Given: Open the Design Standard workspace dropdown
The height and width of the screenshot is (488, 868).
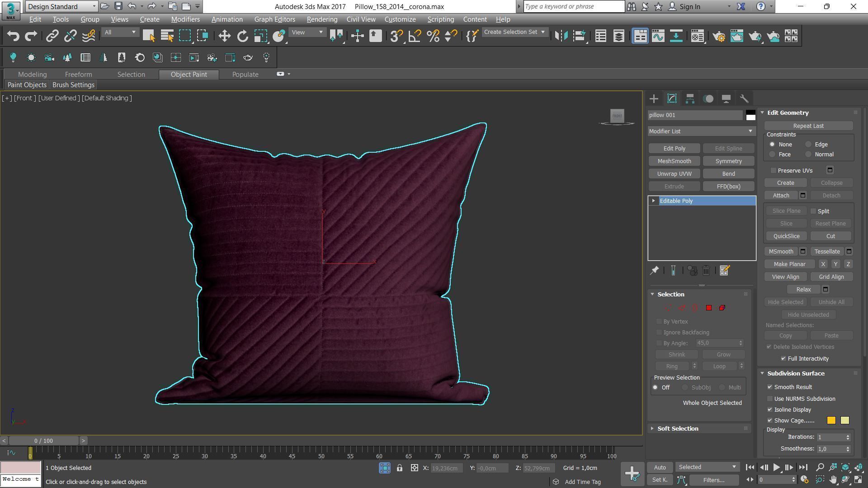Looking at the screenshot, I should pyautogui.click(x=61, y=6).
